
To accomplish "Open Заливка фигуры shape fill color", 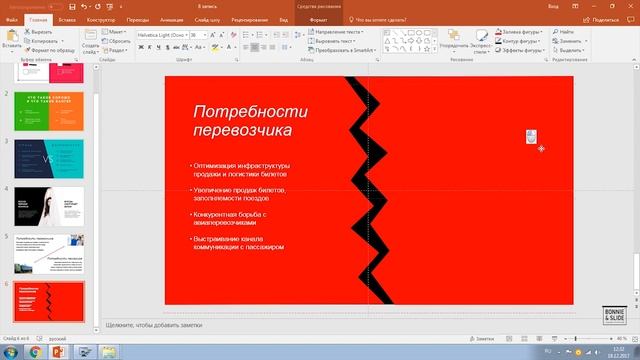I will [519, 32].
